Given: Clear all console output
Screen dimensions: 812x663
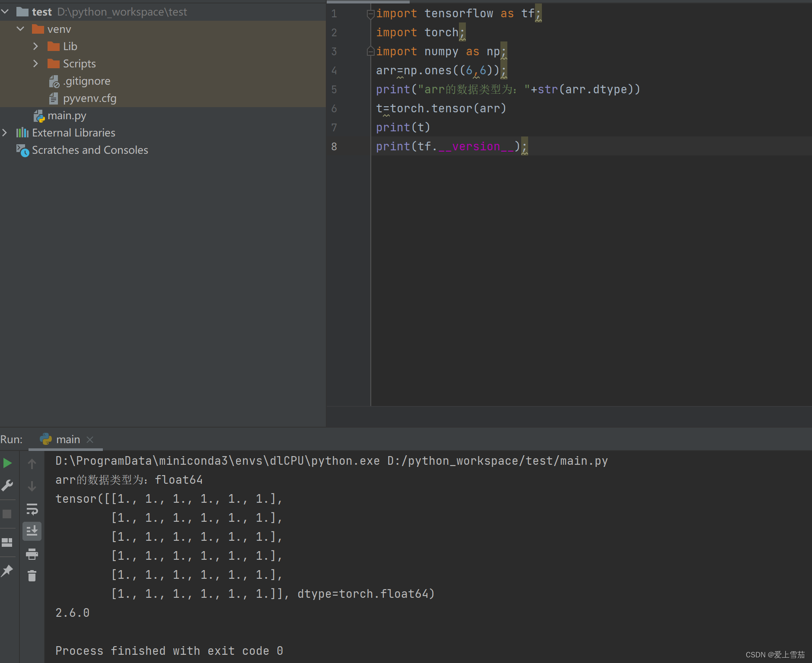Looking at the screenshot, I should [x=32, y=575].
